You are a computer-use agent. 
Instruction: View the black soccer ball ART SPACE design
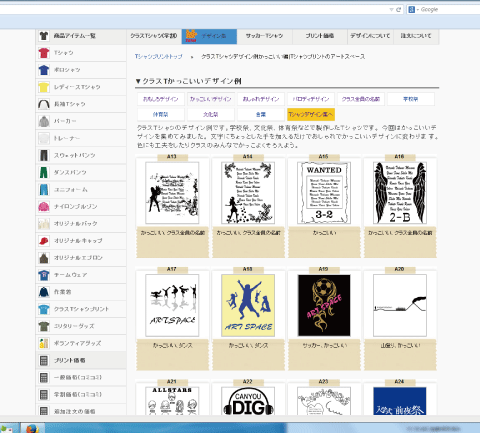[324, 305]
